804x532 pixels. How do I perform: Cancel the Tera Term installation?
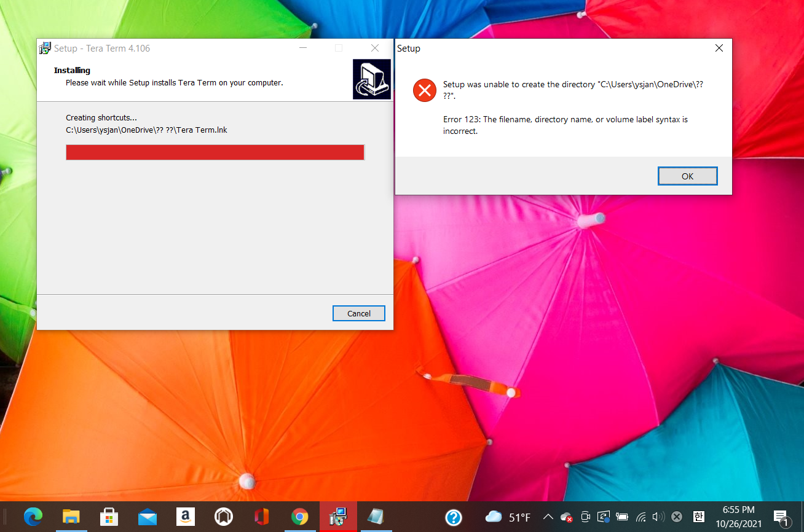pyautogui.click(x=359, y=313)
